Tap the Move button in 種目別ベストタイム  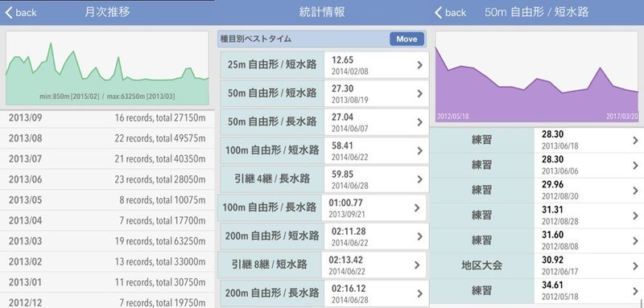tap(407, 39)
